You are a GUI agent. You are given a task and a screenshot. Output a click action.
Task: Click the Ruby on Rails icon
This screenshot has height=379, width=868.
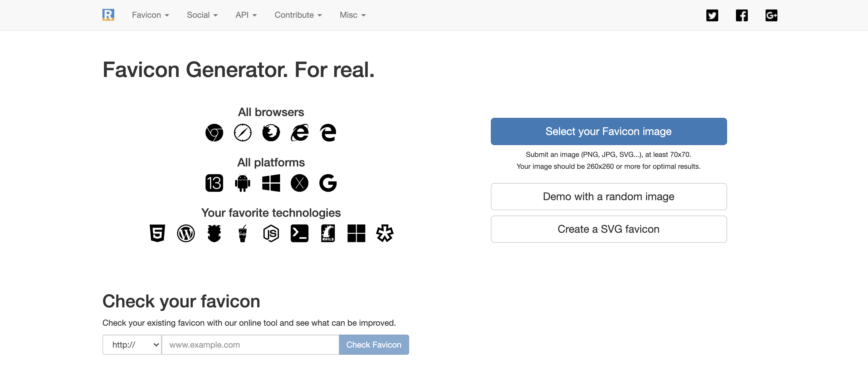pyautogui.click(x=328, y=233)
